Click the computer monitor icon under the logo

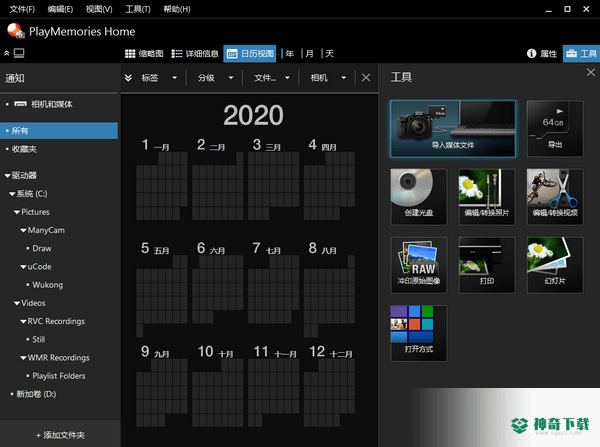click(x=19, y=53)
